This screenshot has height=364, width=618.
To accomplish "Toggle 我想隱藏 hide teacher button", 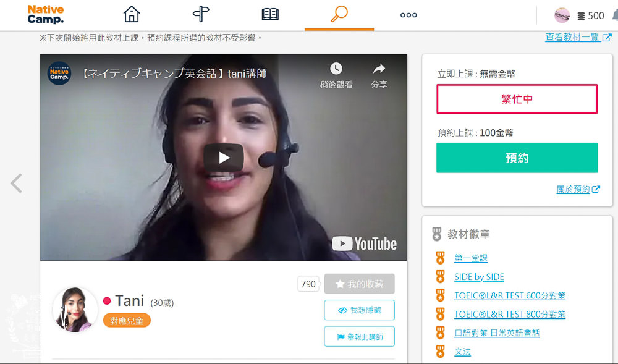I will [x=359, y=310].
